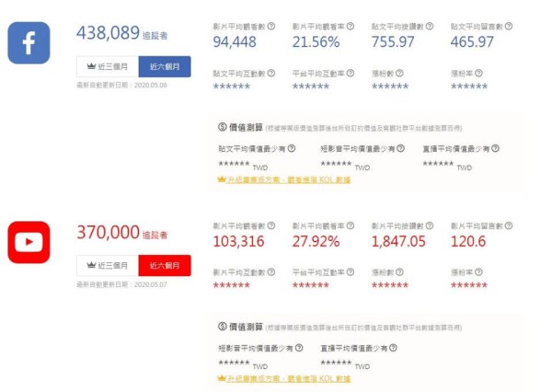552x392 pixels.
Task: Click the 1,847.05 value
Action: (398, 242)
